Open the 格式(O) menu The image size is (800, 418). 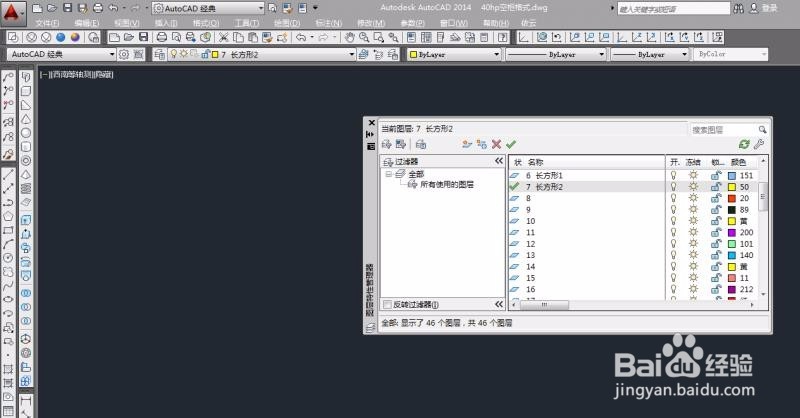(x=206, y=23)
